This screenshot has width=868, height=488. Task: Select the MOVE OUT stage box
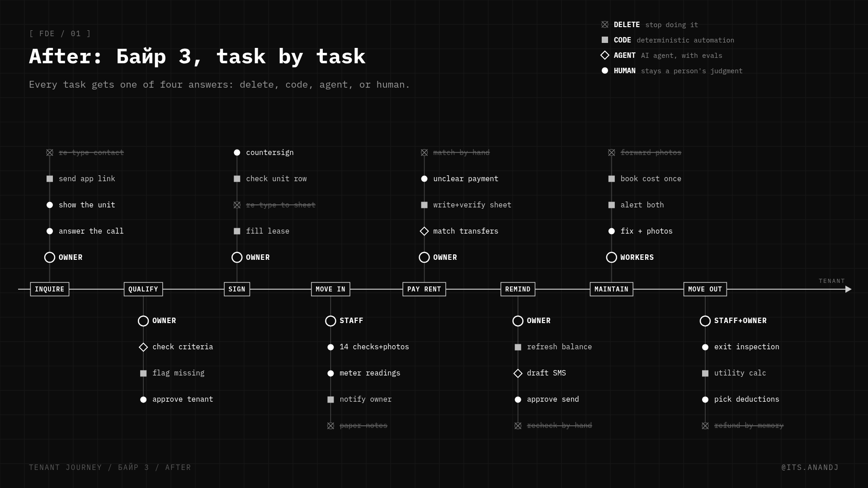705,289
